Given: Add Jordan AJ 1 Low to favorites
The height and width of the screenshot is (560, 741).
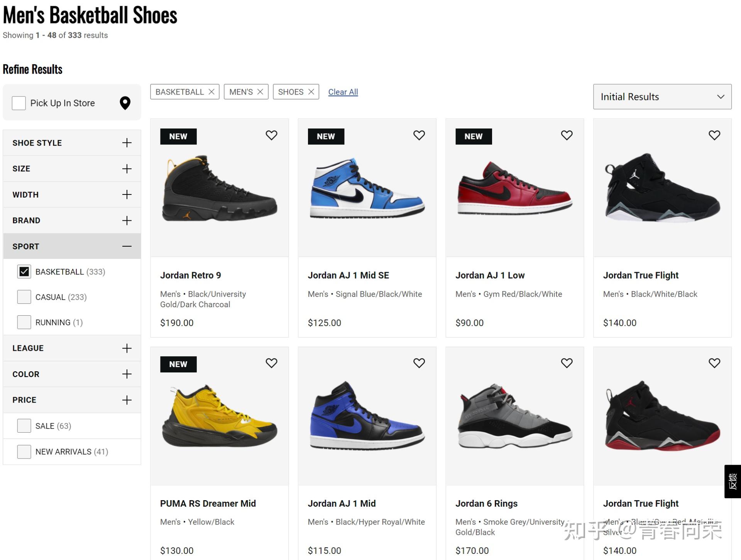Looking at the screenshot, I should pos(567,135).
